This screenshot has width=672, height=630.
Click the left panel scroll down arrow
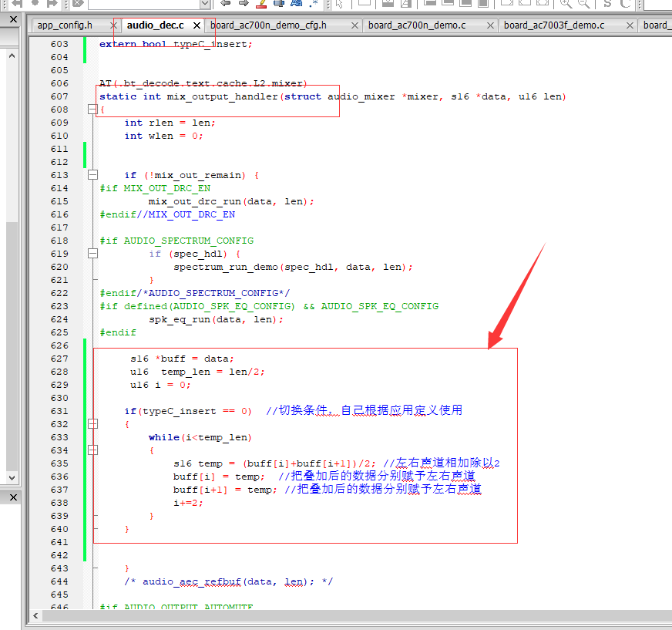coord(12,478)
